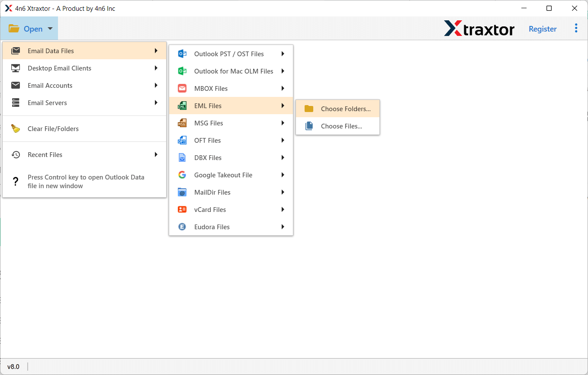Expand the Outlook PST / OST Files arrow

coord(283,54)
